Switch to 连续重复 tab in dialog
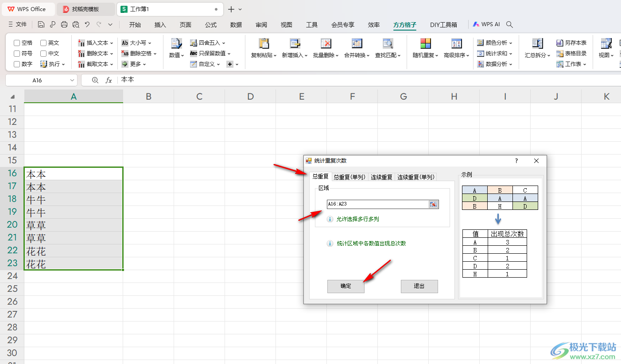Viewport: 621px width, 364px height. (x=382, y=177)
